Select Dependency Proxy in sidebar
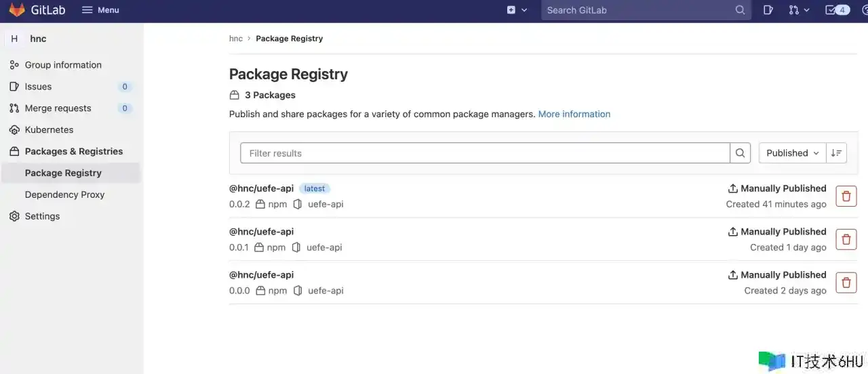 pos(64,194)
